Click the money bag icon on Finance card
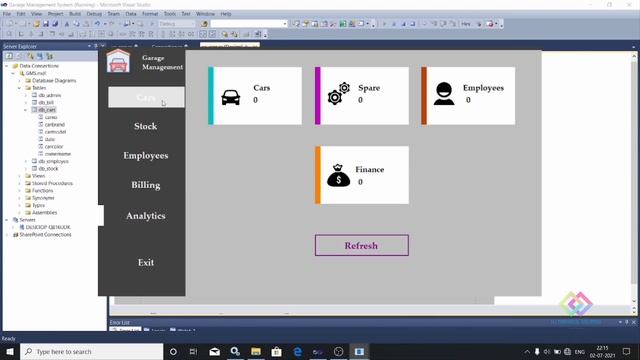The height and width of the screenshot is (360, 640). [338, 176]
